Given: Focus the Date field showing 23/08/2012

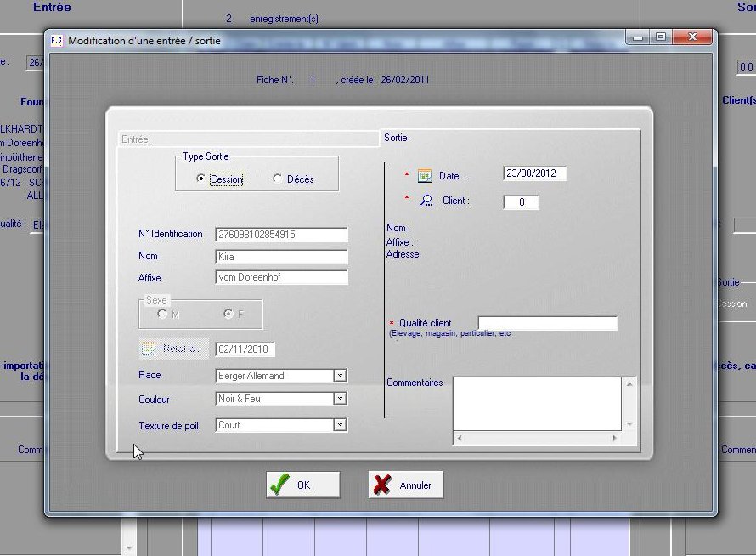Looking at the screenshot, I should pos(534,174).
